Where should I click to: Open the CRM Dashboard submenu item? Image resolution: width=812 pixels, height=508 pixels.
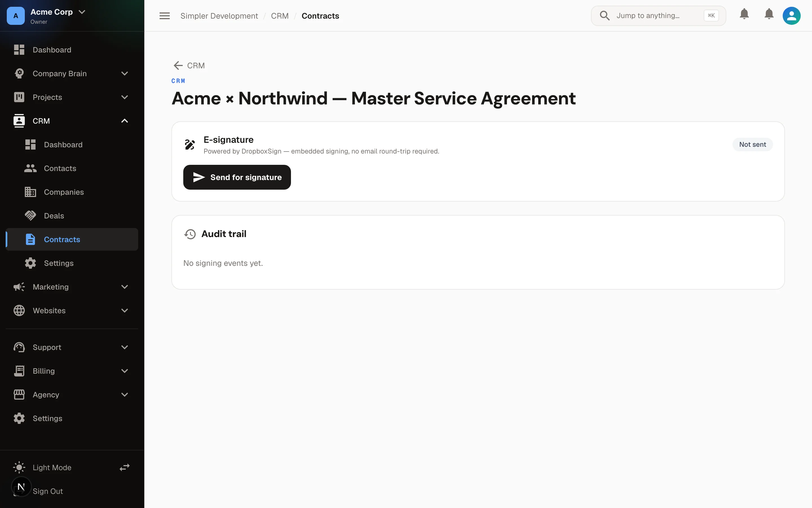(72, 145)
